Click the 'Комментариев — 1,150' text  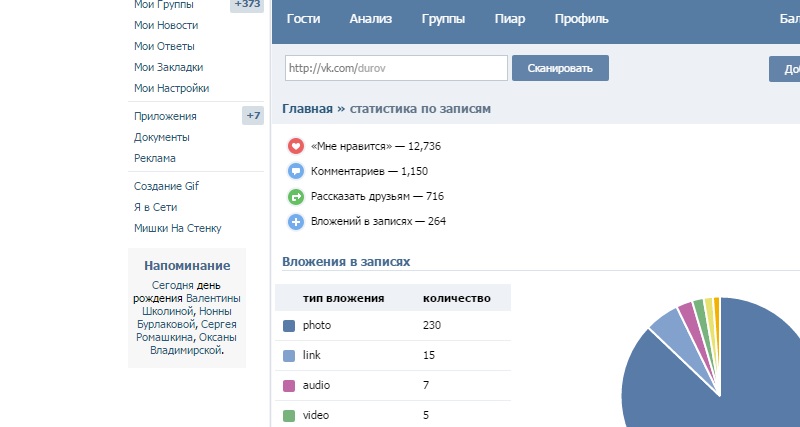[369, 171]
